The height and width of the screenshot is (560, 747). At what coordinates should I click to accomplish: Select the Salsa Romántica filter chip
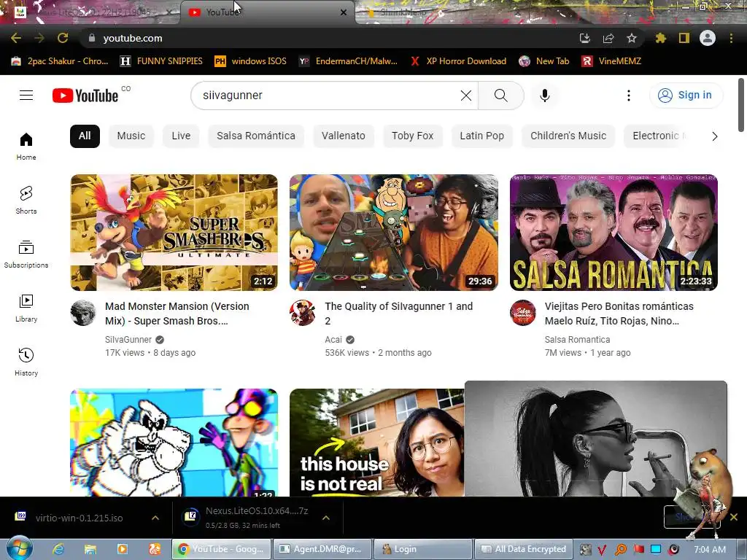[256, 136]
